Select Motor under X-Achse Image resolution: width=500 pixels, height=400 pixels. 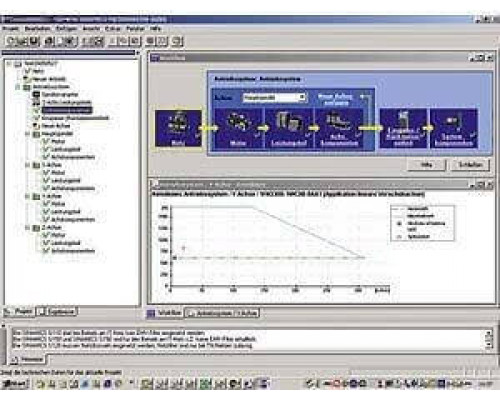point(58,173)
